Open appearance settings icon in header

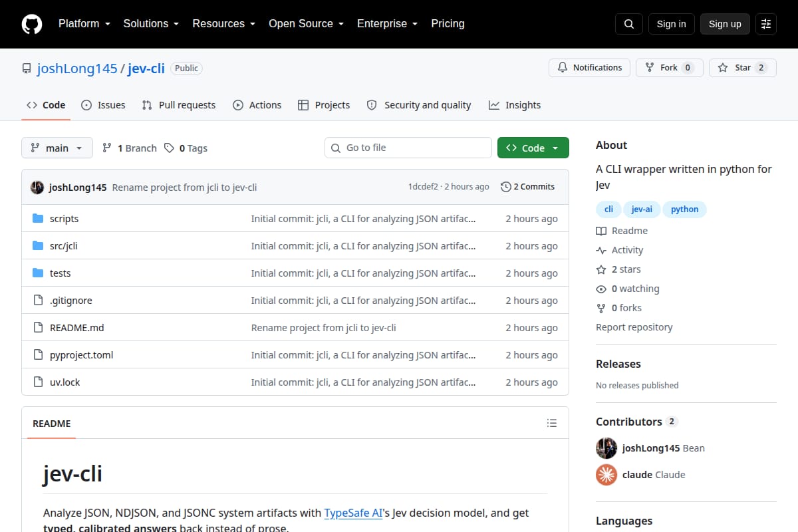point(766,24)
